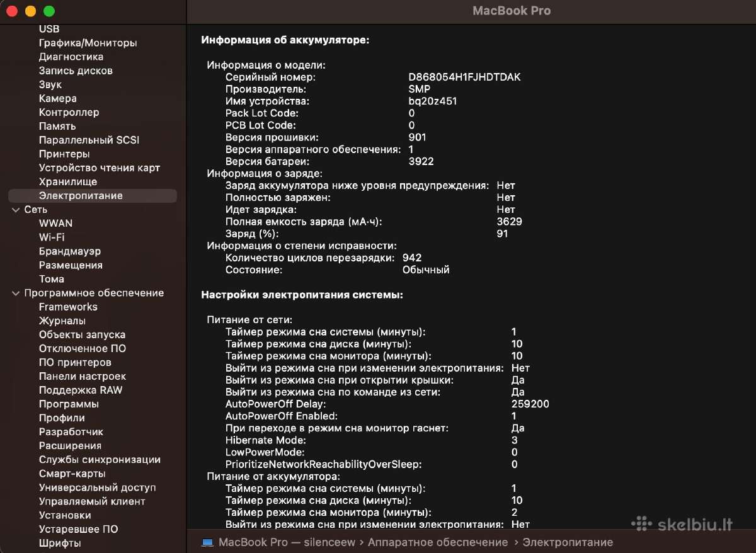The image size is (756, 553).
Task: Show Память hardware info
Action: (57, 126)
